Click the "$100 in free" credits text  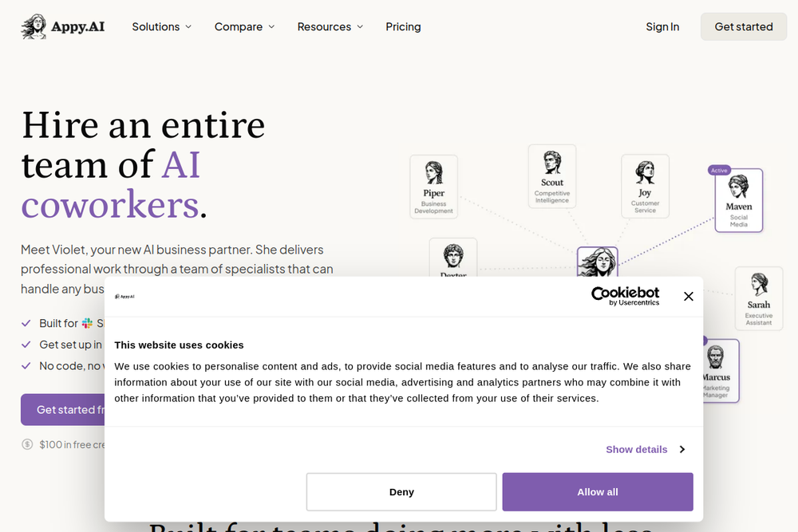[x=73, y=444]
